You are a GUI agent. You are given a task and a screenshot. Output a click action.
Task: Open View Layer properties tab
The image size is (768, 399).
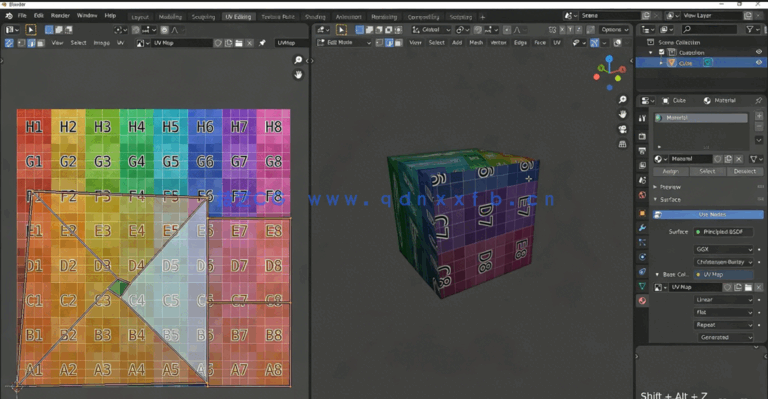click(642, 165)
